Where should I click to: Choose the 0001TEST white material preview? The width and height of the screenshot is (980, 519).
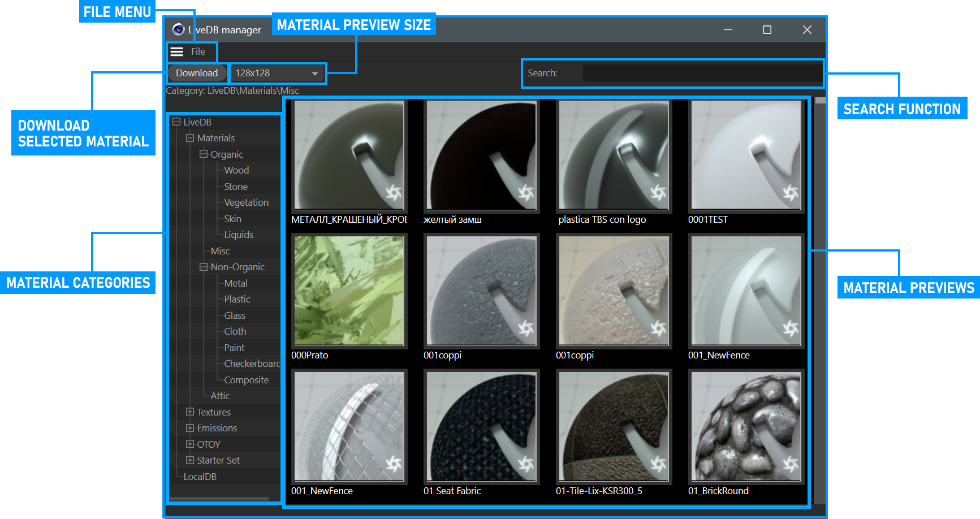coord(746,155)
